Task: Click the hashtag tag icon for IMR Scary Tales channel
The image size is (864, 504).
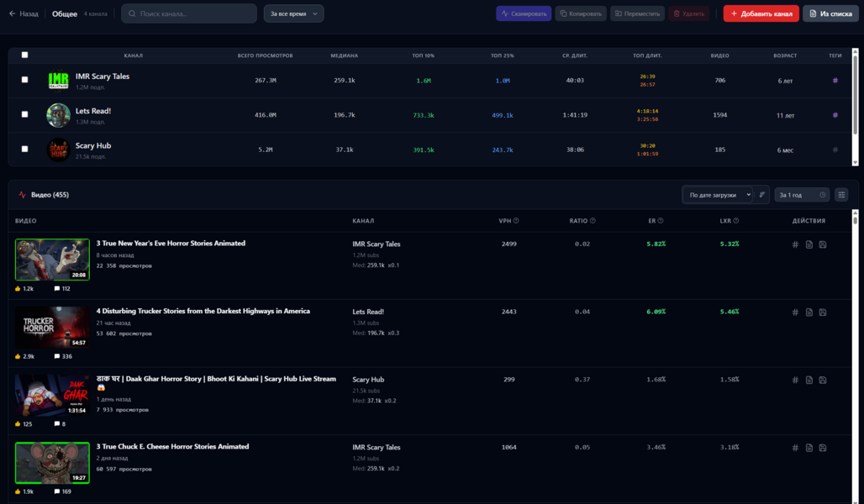Action: (x=835, y=81)
